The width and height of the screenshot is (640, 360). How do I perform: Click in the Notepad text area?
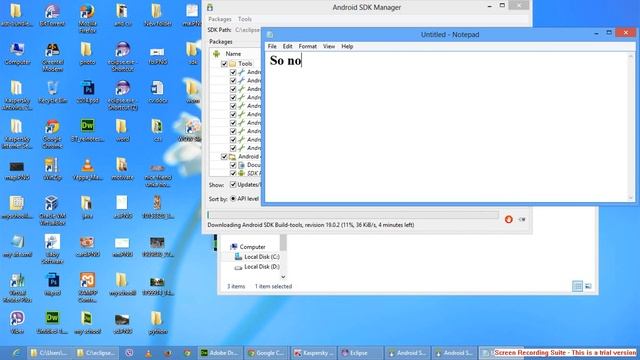pyautogui.click(x=446, y=127)
